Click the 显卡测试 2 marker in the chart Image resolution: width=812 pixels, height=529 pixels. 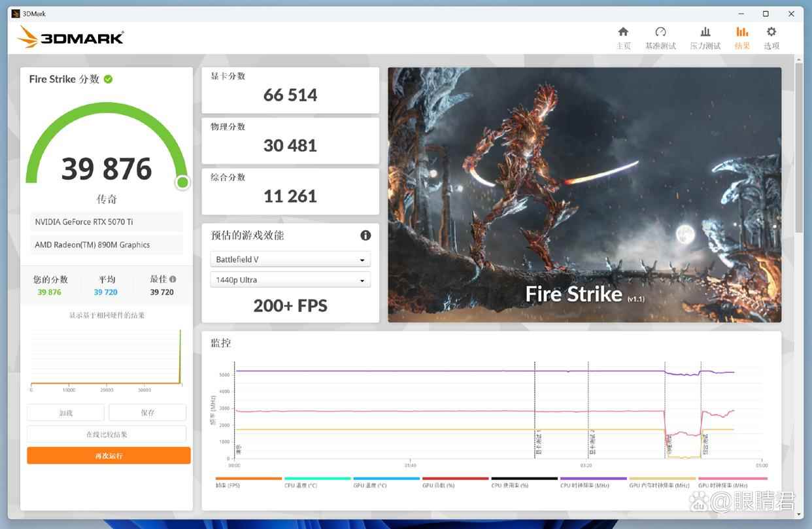[x=592, y=443]
